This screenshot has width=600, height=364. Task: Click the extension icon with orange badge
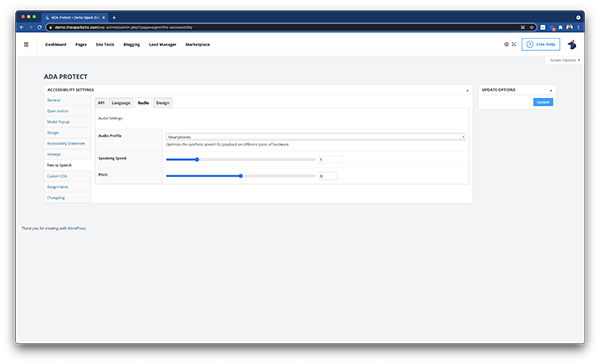point(552,28)
